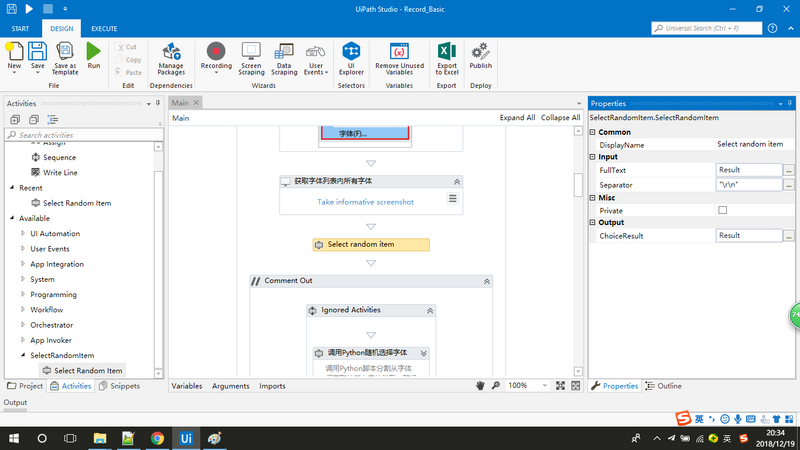Open the Snippets panel tab
Image resolution: width=800 pixels, height=450 pixels.
click(x=119, y=386)
